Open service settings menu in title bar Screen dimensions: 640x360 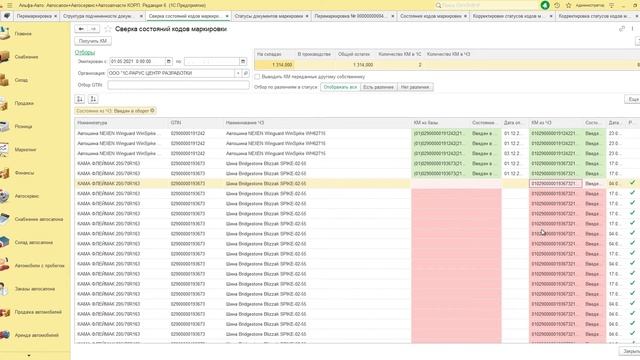(611, 5)
